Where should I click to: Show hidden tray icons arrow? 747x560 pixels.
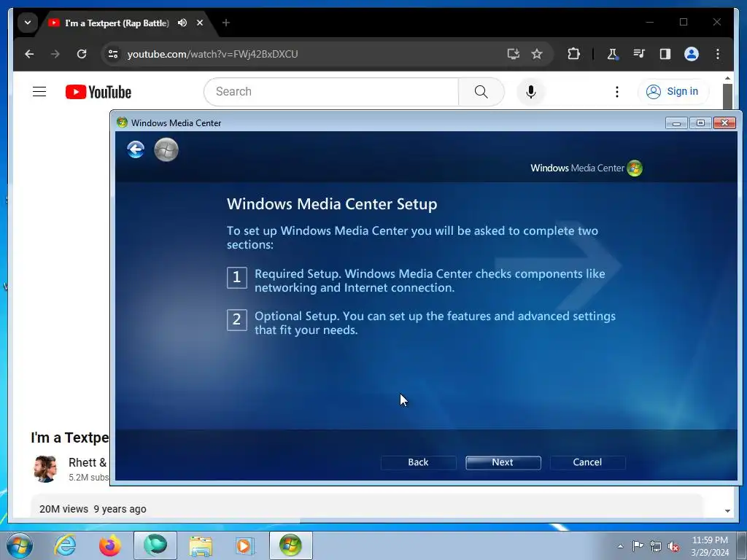tap(620, 546)
